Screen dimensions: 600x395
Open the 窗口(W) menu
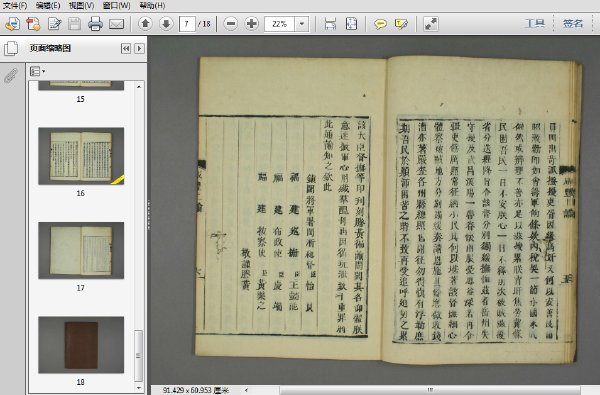tap(116, 5)
